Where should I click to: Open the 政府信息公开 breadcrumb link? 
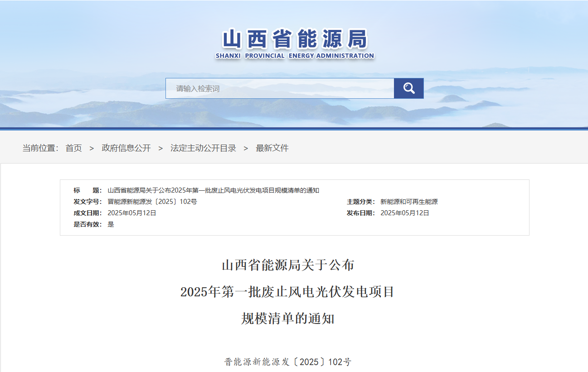[126, 148]
